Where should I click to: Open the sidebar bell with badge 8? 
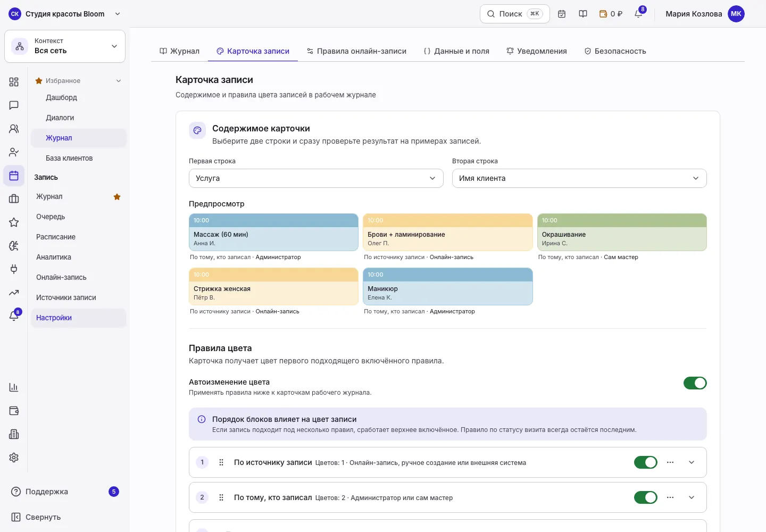(x=14, y=315)
